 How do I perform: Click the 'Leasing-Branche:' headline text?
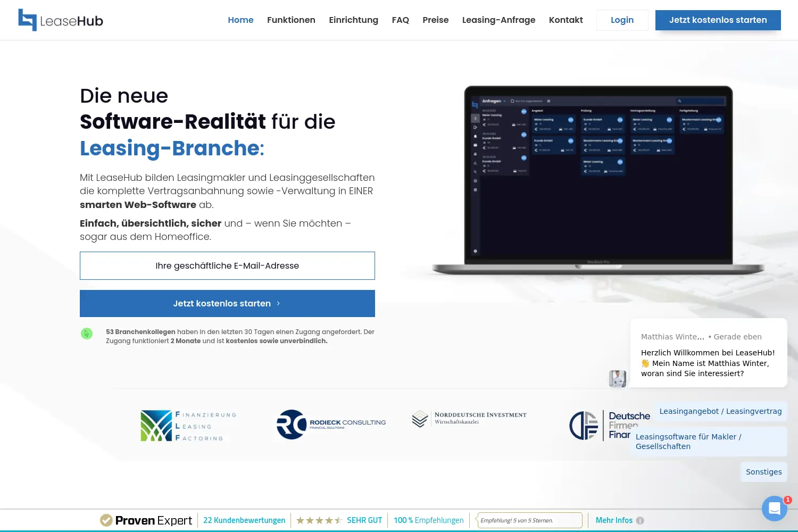click(x=172, y=148)
